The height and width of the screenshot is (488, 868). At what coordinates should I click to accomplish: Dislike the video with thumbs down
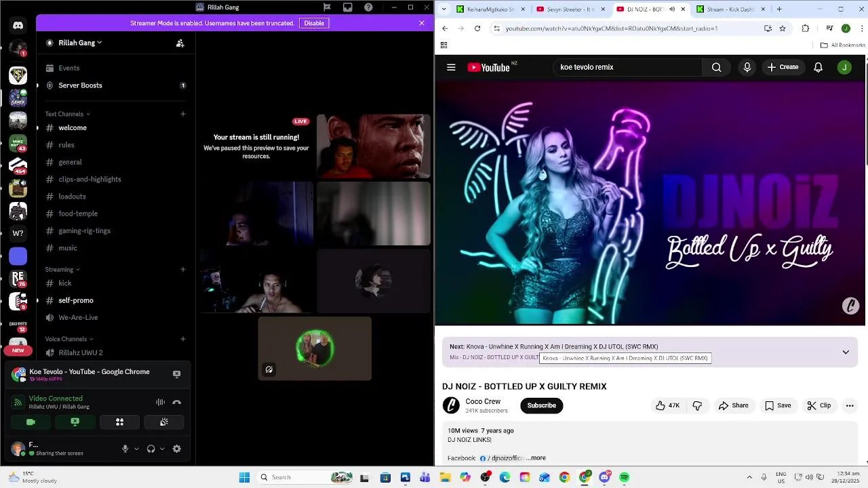(697, 405)
